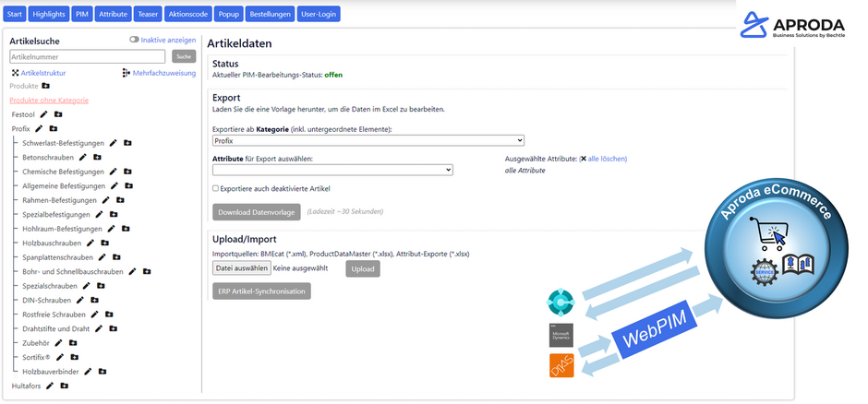The width and height of the screenshot is (868, 404).
Task: Open the 'Produkte ohne Kategorie' link
Action: pos(49,100)
